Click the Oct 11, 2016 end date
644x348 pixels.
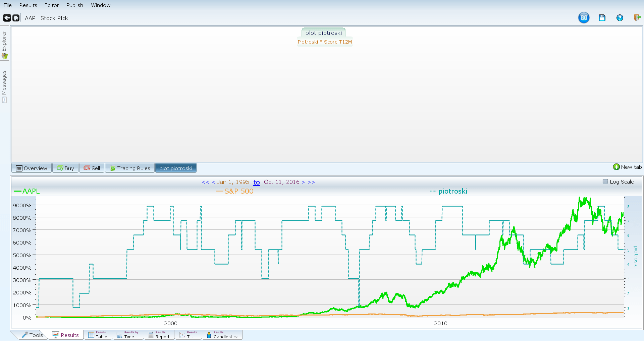coord(281,182)
